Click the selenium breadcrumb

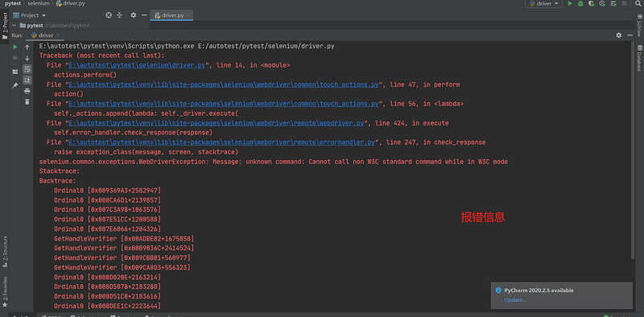[39, 3]
